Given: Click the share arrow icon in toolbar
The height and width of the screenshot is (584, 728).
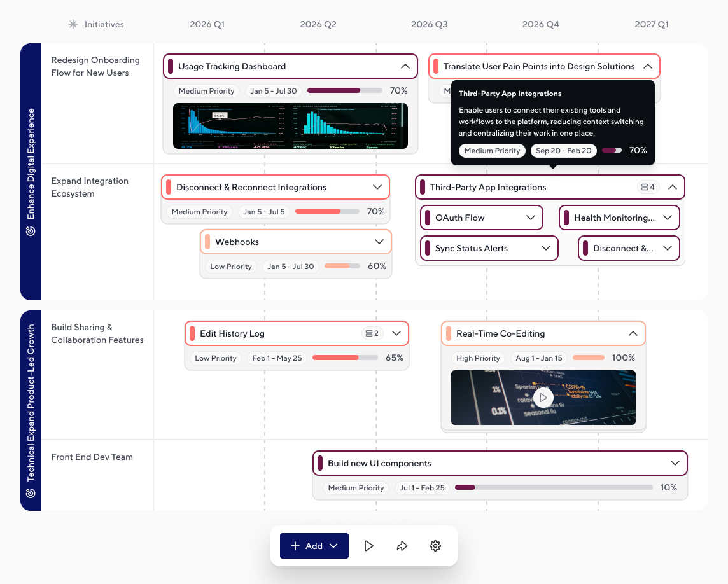Looking at the screenshot, I should (402, 546).
